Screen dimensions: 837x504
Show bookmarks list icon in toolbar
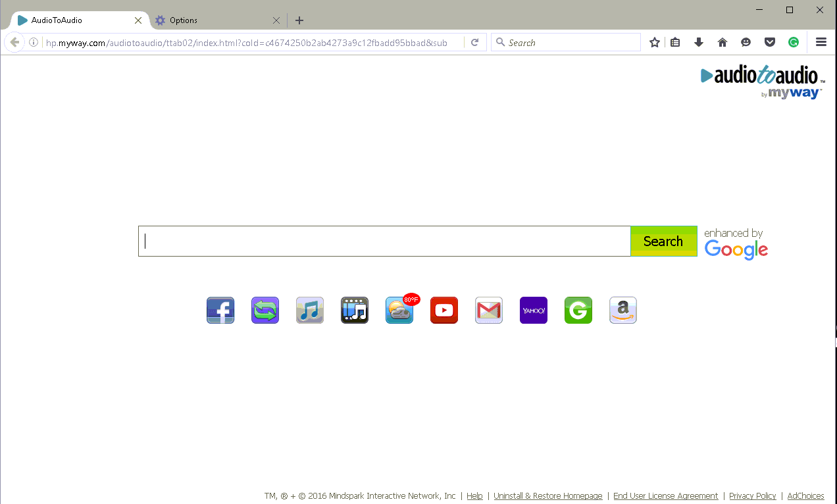point(675,43)
